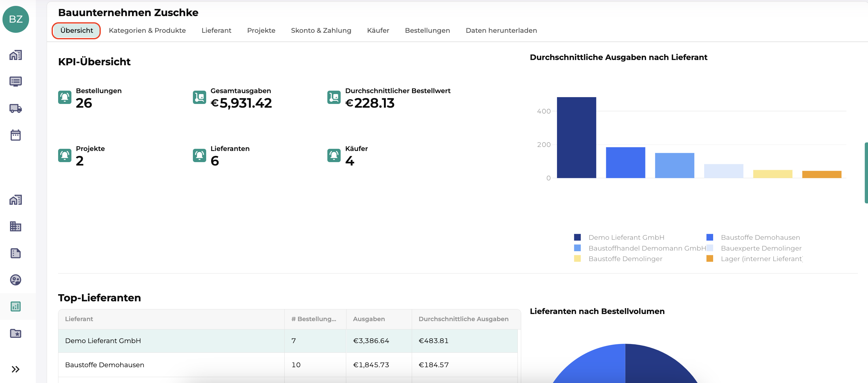Click the BZ company avatar
868x383 pixels.
point(15,19)
